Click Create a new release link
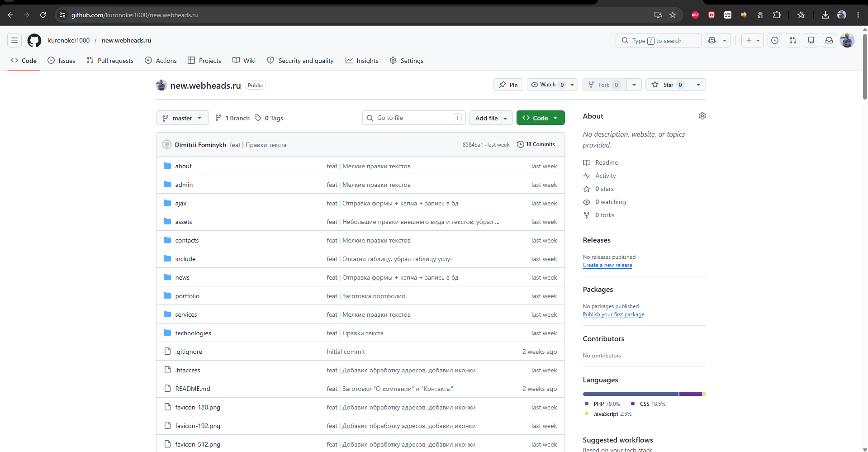Screen dimensions: 868x452 (607, 265)
